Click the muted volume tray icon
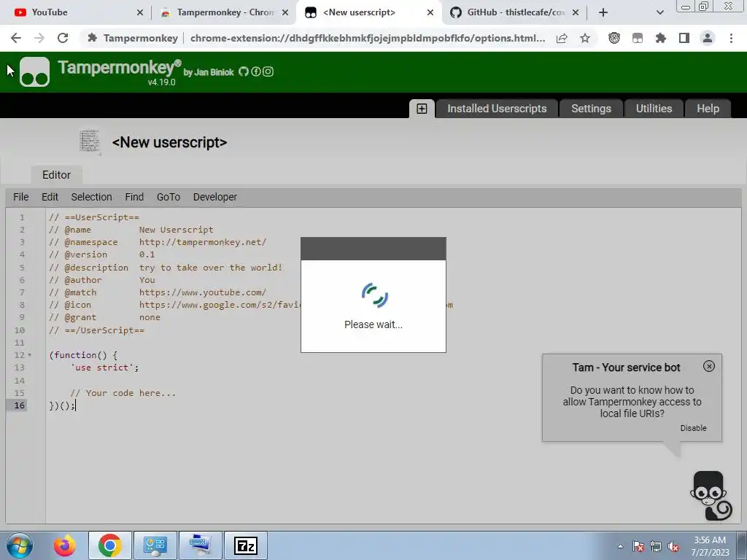The image size is (747, 560). point(673,546)
